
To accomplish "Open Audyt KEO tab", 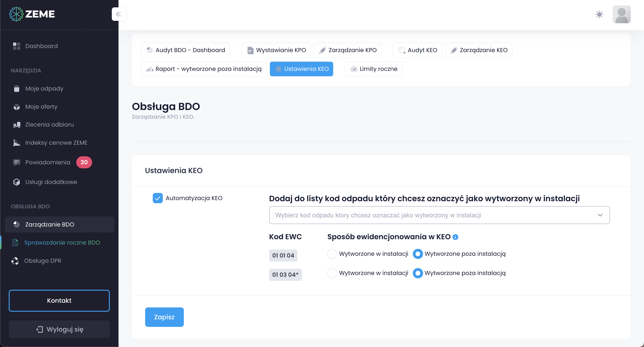I will (417, 50).
